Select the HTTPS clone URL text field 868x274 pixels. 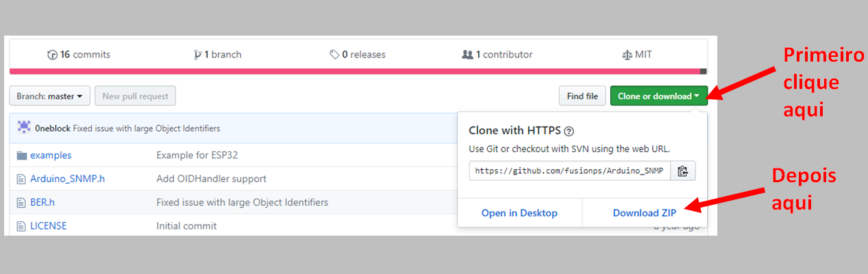(x=569, y=171)
